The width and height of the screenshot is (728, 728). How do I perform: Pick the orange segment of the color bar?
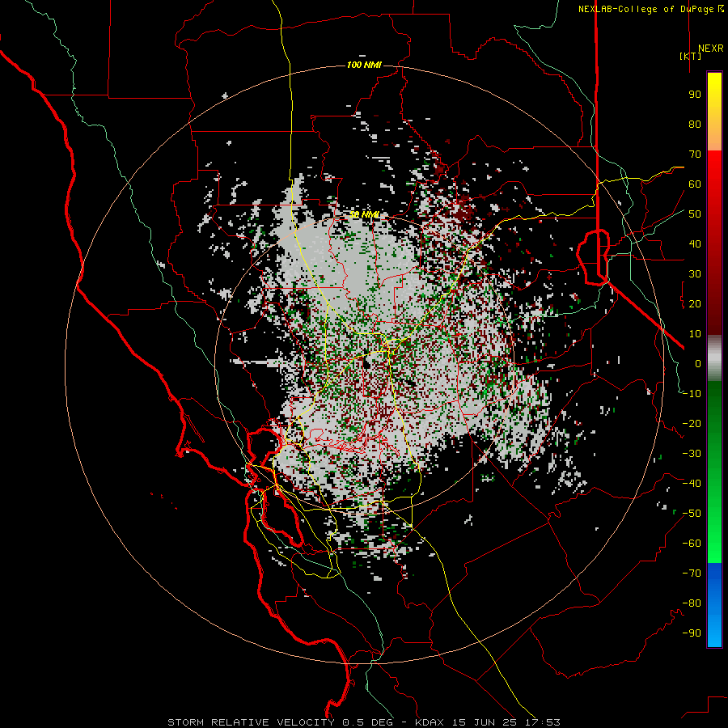pos(714,134)
